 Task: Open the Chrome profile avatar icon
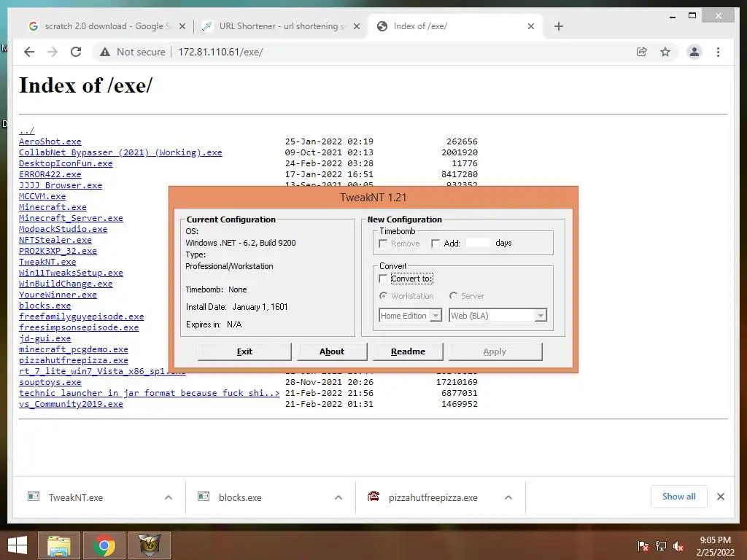(694, 52)
